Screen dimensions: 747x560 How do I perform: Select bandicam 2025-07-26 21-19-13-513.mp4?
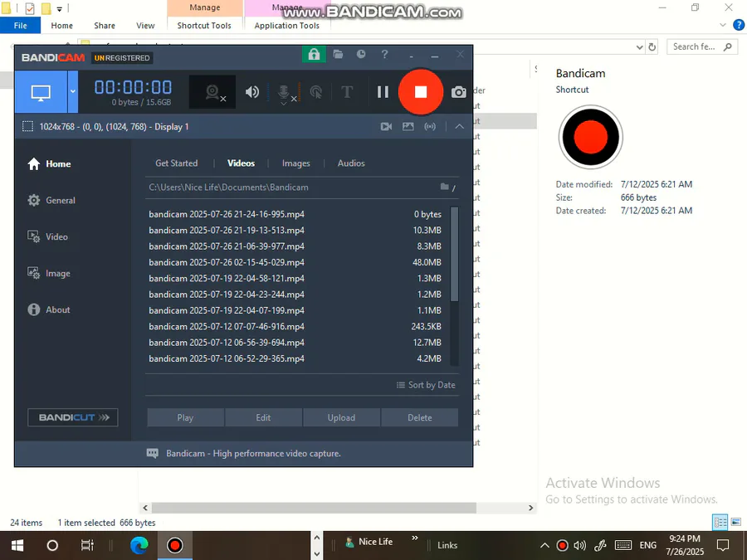point(295,231)
